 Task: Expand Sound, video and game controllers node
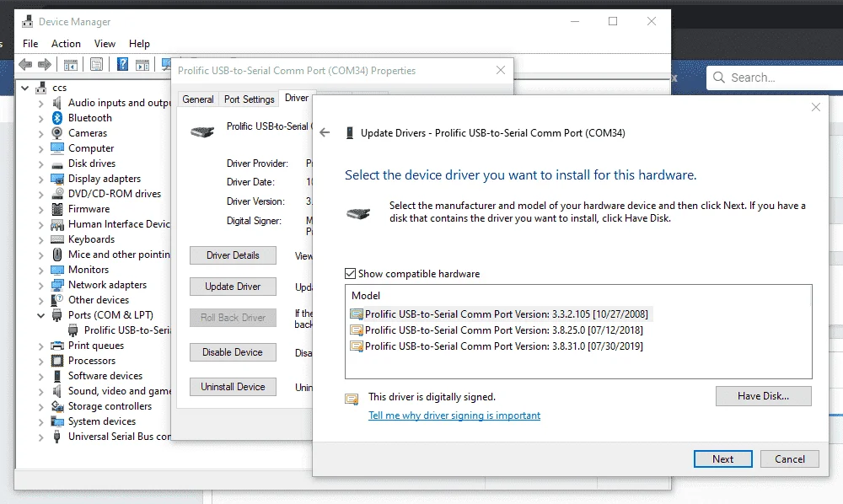(40, 392)
